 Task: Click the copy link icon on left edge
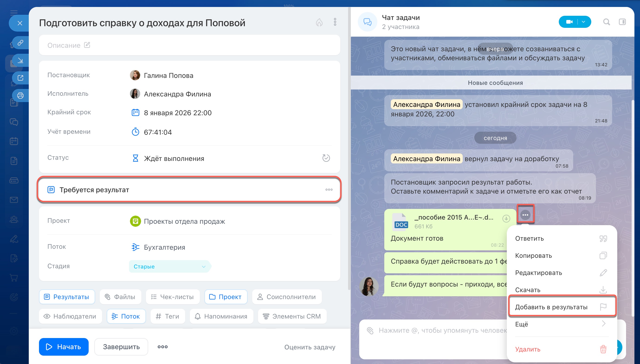20,42
